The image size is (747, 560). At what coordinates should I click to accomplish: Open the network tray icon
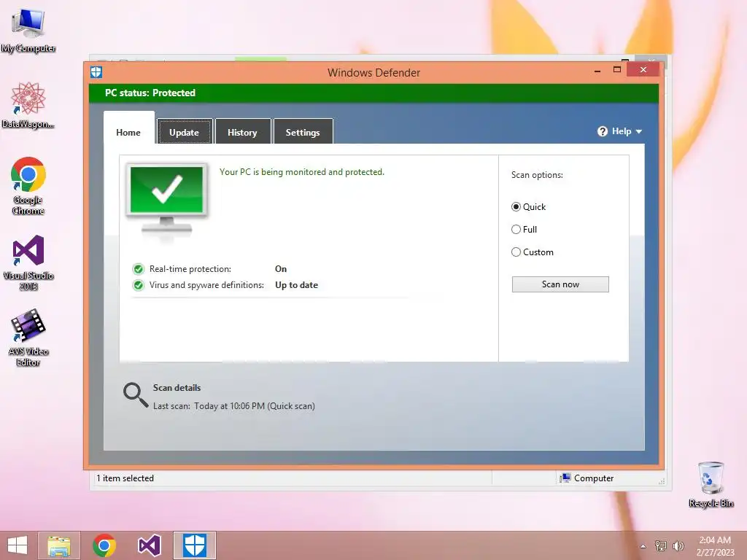point(661,546)
